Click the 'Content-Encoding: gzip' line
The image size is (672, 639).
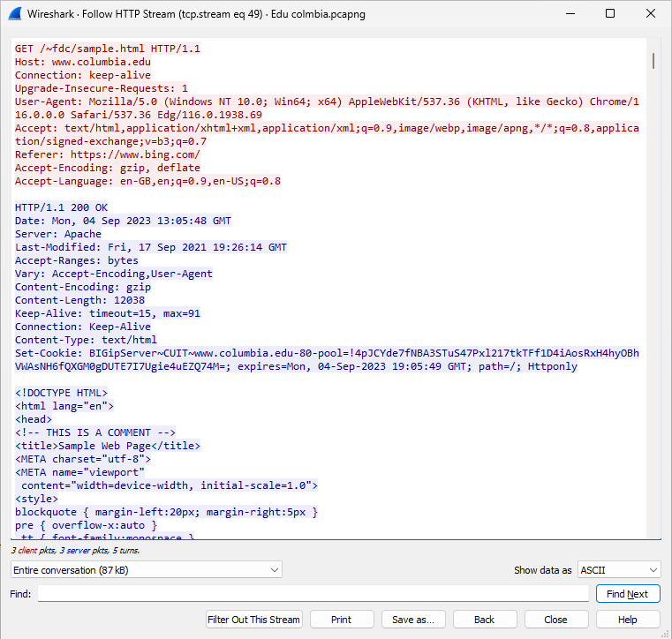(83, 288)
